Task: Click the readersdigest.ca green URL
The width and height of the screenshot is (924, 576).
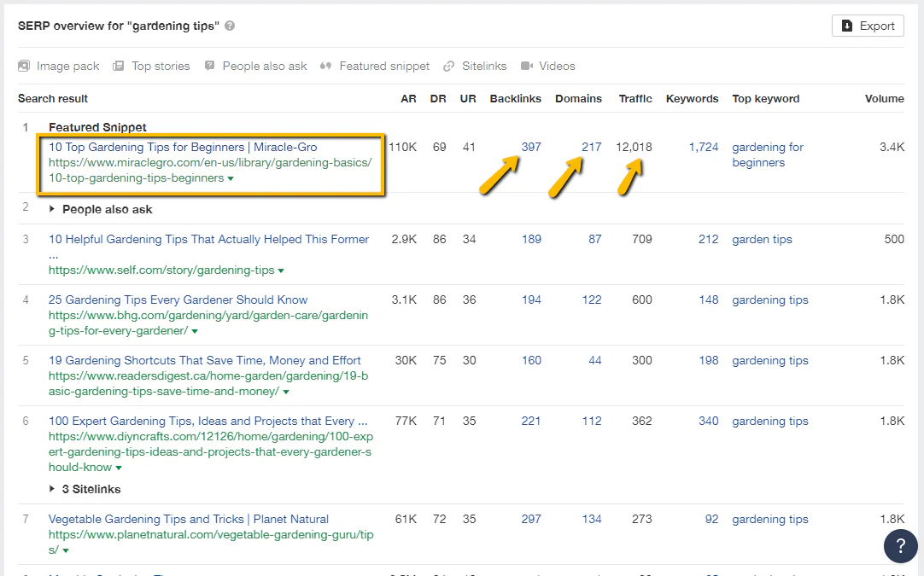Action: pyautogui.click(x=208, y=383)
